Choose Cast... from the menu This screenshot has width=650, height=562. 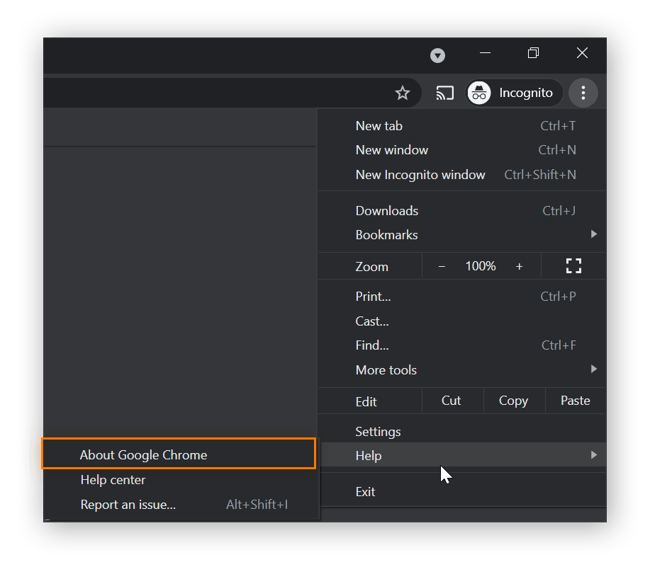(x=462, y=321)
